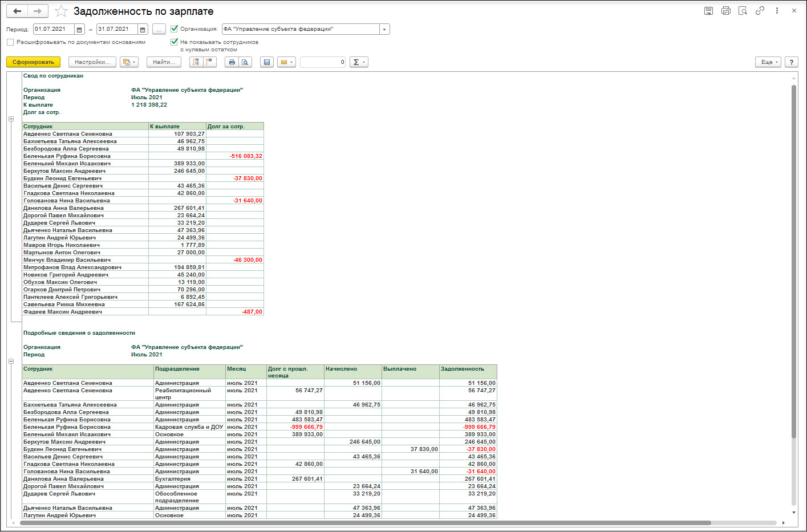Select total value 1 218 398,22
Viewport: 807px width, 532px height.
pyautogui.click(x=149, y=105)
